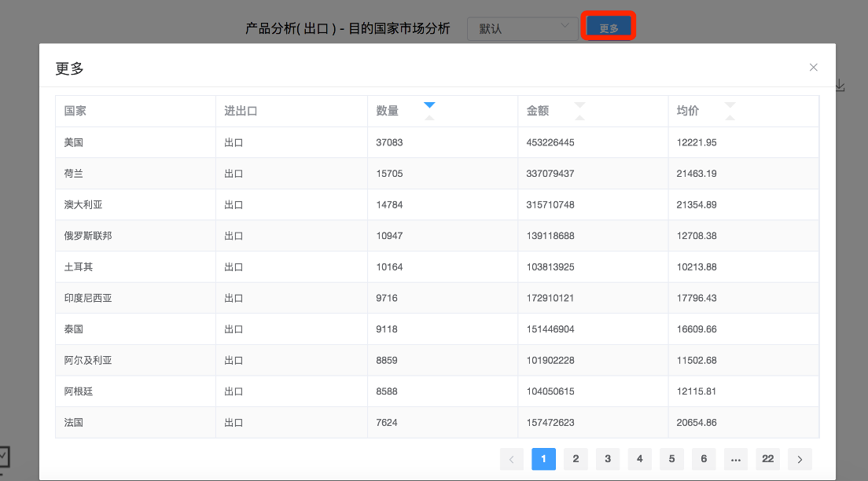The height and width of the screenshot is (481, 868).
Task: Sort 均价 column ascending arrow
Action: (730, 117)
